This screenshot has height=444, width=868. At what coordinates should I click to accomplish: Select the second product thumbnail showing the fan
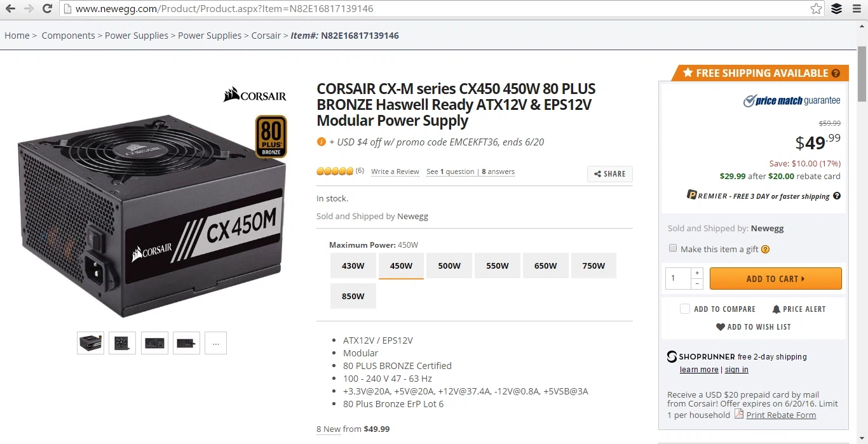coord(122,343)
